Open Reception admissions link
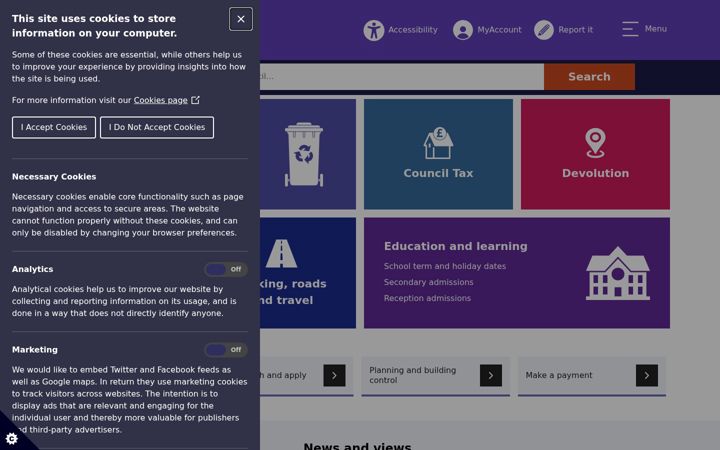The image size is (720, 450). (x=427, y=298)
